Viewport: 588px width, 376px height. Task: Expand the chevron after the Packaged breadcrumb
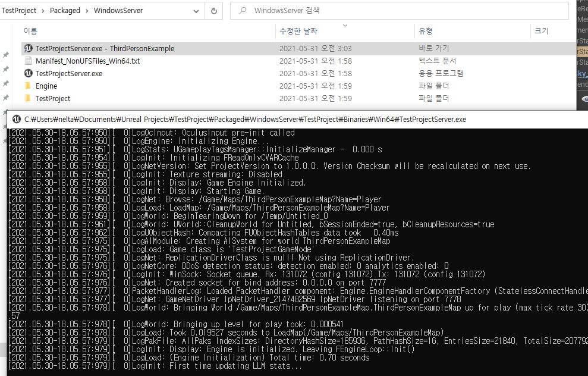(x=87, y=11)
